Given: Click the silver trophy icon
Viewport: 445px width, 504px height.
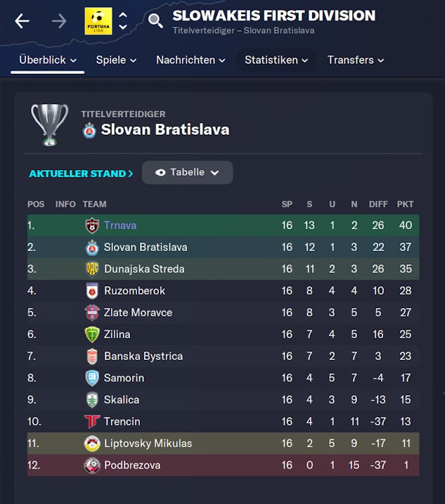Looking at the screenshot, I should click(x=49, y=124).
